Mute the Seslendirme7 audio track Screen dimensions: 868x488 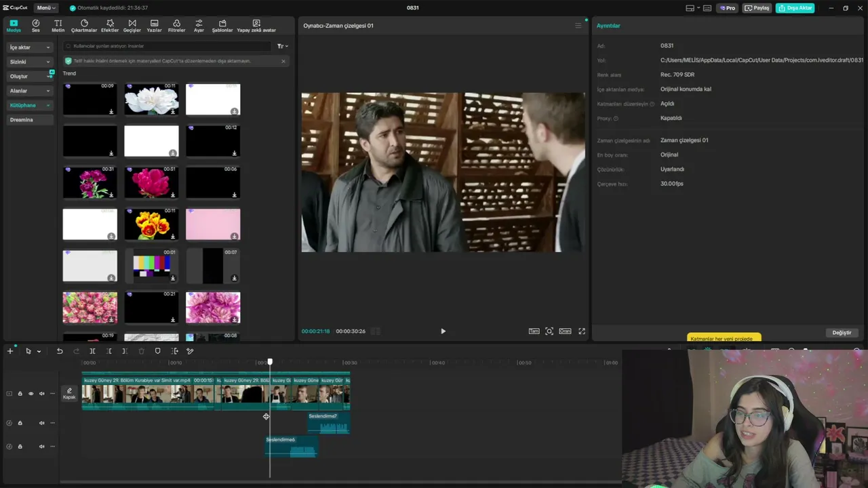(x=41, y=423)
